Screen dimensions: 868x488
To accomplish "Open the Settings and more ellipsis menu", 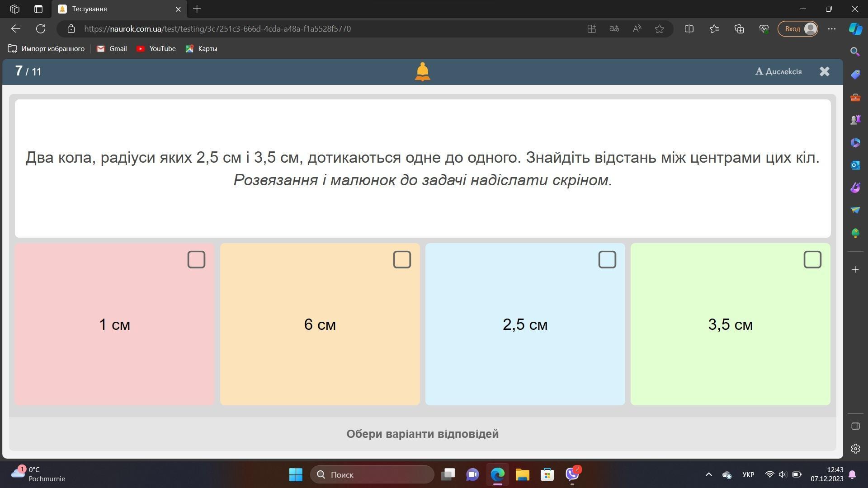I will [x=832, y=29].
